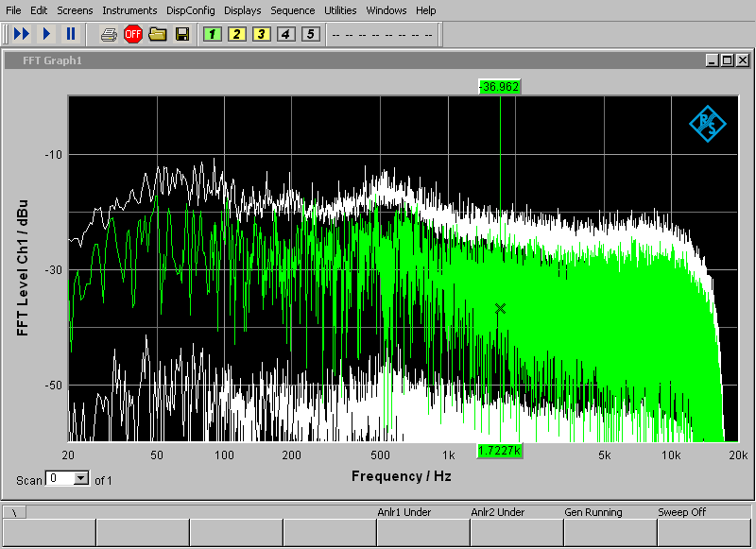Click the Sweep Off status indicator
Viewport: 756px width, 549px height.
click(681, 512)
